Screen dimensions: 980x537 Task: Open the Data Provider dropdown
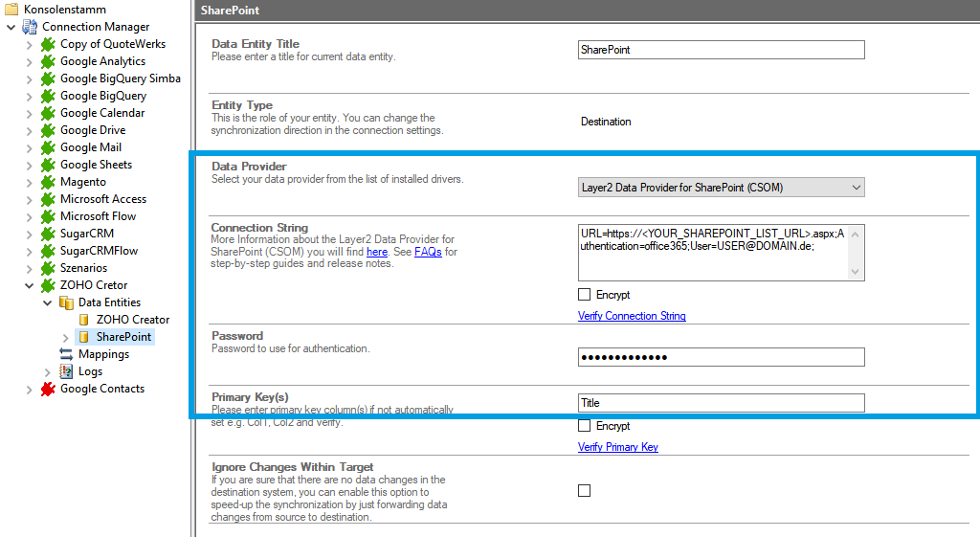coord(722,188)
